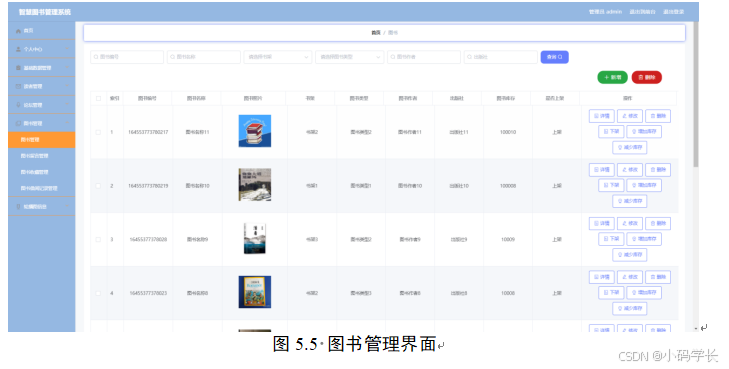The height and width of the screenshot is (369, 729).
Task: Expand 基础数据管理 in the sidebar
Action: (41, 68)
